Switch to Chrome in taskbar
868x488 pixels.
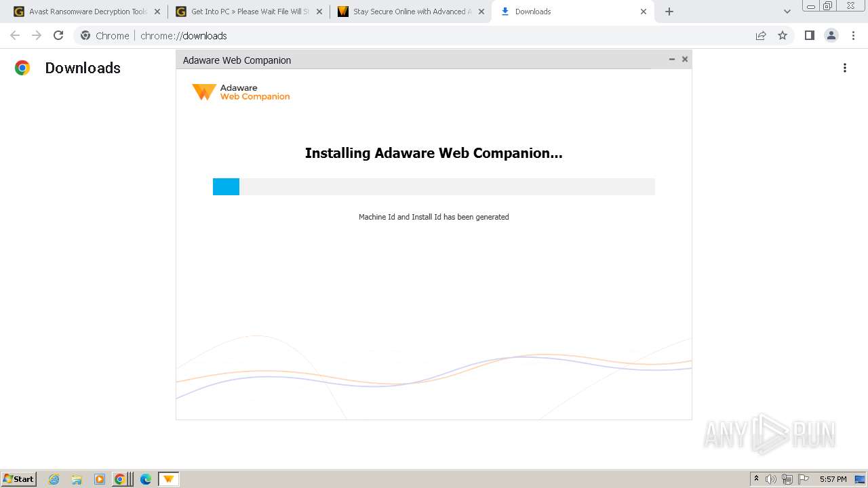pyautogui.click(x=122, y=479)
